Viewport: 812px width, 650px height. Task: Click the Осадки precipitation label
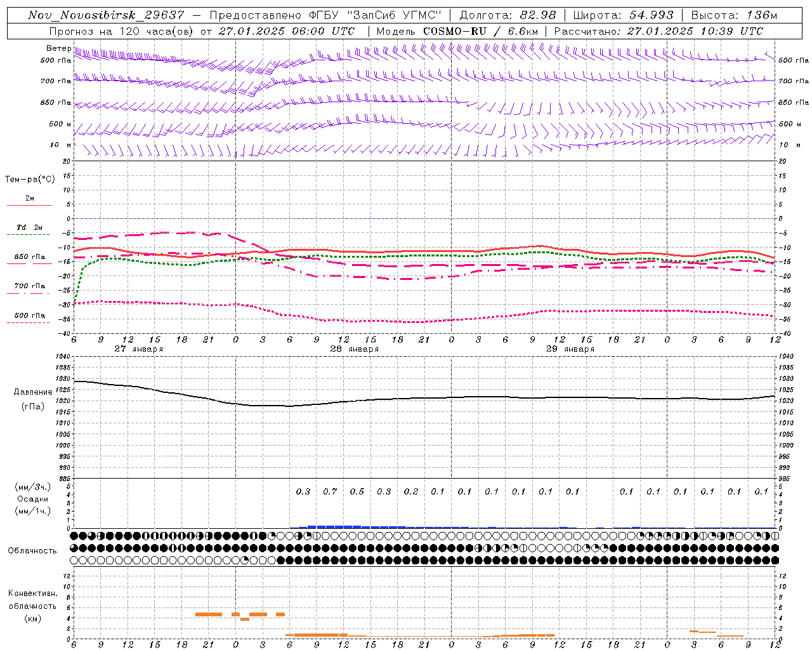pos(33,499)
